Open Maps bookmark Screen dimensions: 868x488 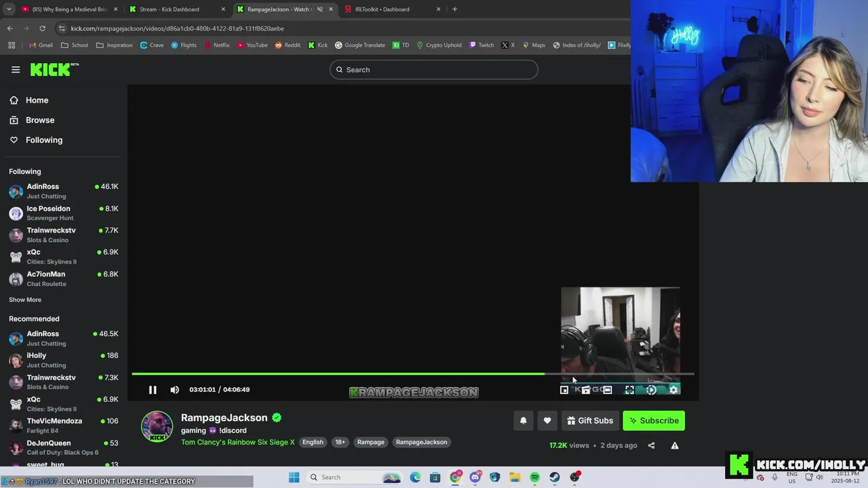(534, 45)
